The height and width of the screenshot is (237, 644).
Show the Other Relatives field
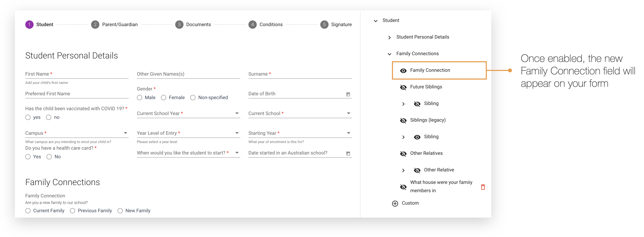point(403,154)
